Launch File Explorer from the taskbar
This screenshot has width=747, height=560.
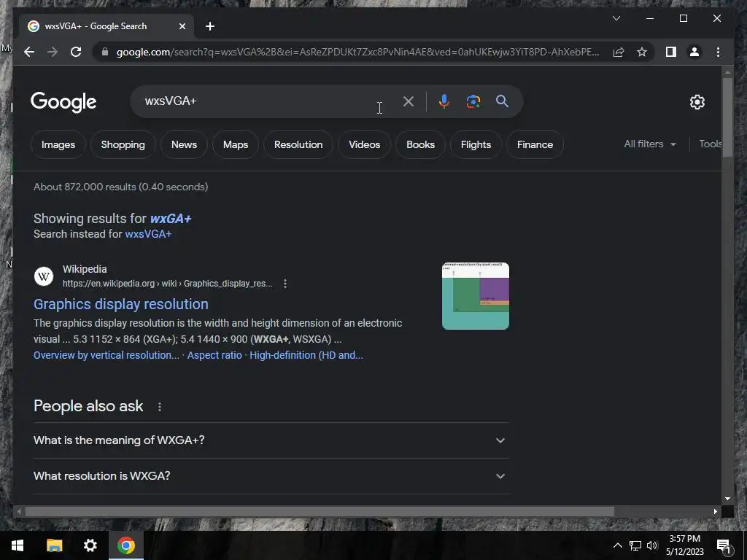(x=54, y=545)
